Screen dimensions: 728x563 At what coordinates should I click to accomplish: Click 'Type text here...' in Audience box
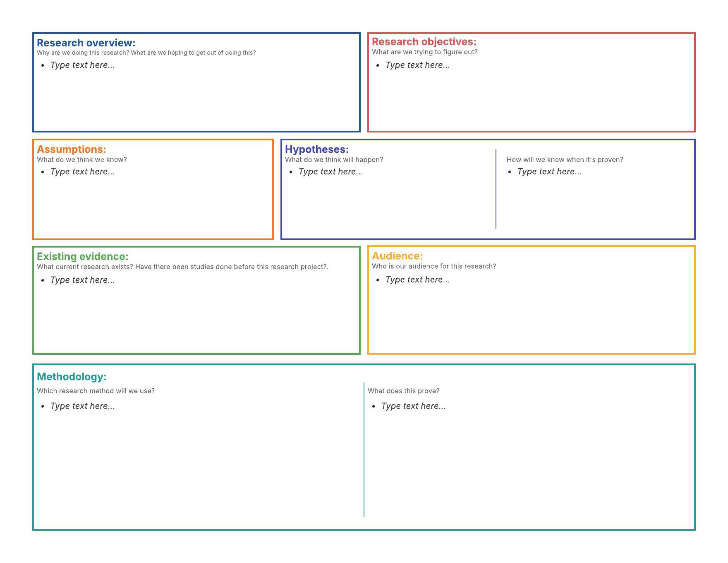(x=418, y=279)
